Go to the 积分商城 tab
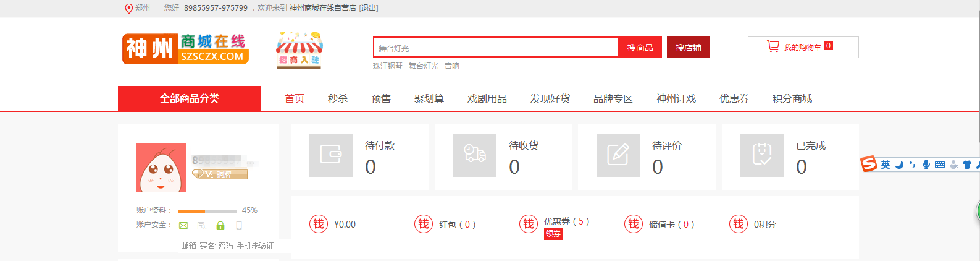Viewport: 980px width, 261px height. 792,99
